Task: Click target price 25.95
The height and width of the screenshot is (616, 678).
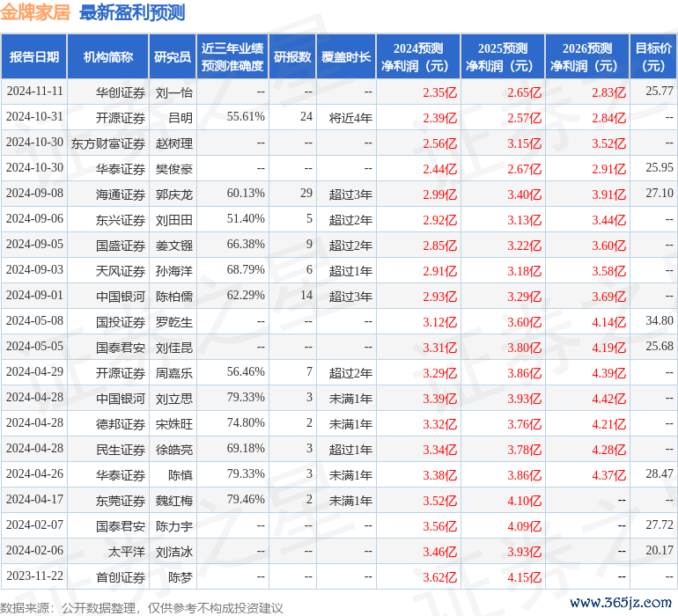Action: [660, 168]
